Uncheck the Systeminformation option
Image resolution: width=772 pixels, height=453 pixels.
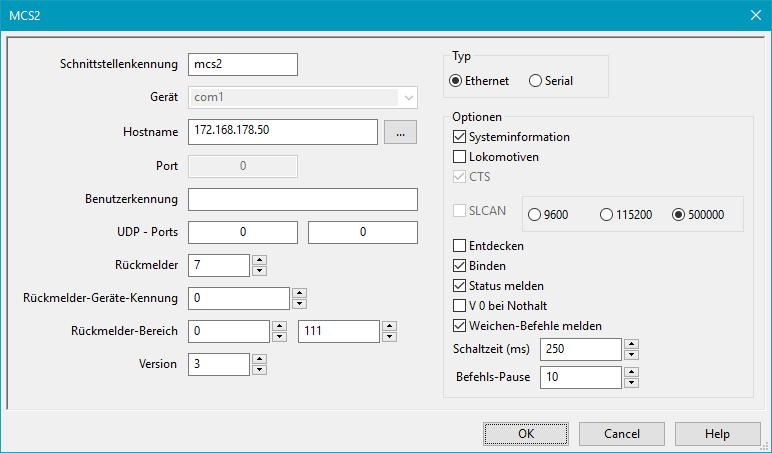[460, 136]
